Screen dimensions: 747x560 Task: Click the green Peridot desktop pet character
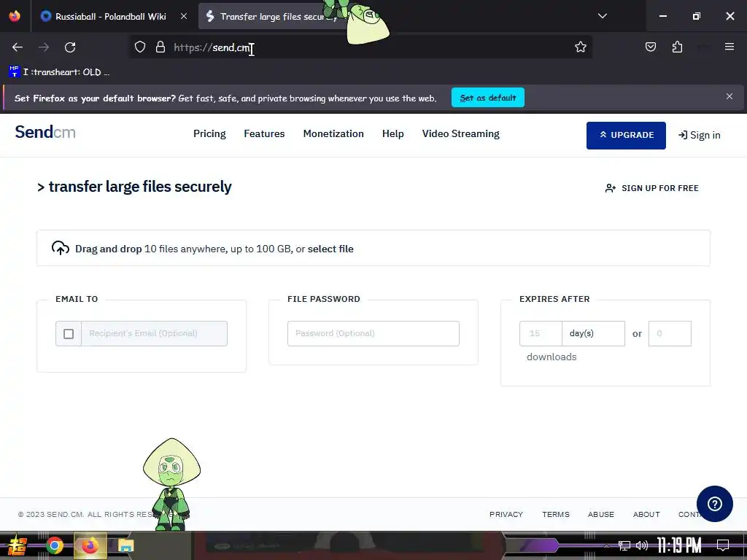click(171, 484)
